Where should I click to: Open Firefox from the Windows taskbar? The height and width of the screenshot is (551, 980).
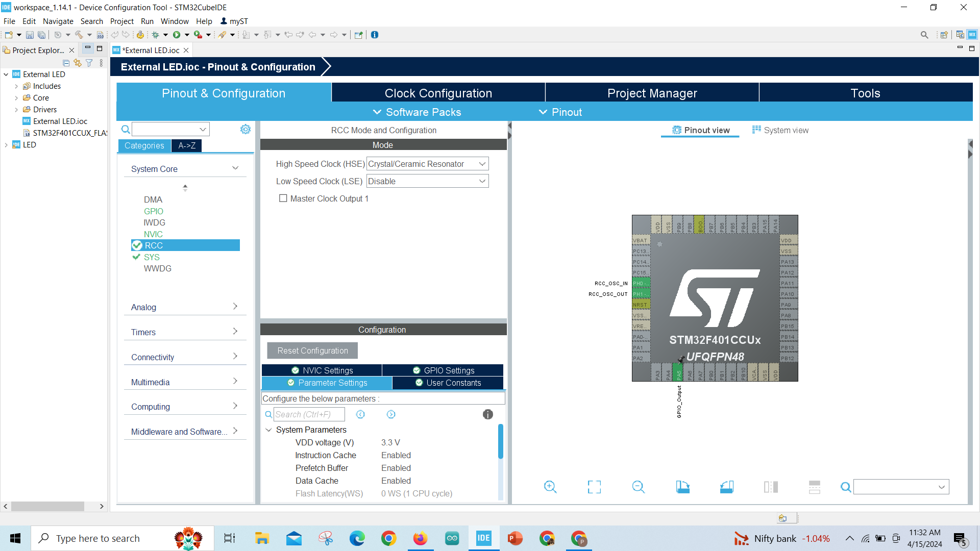[x=420, y=538]
